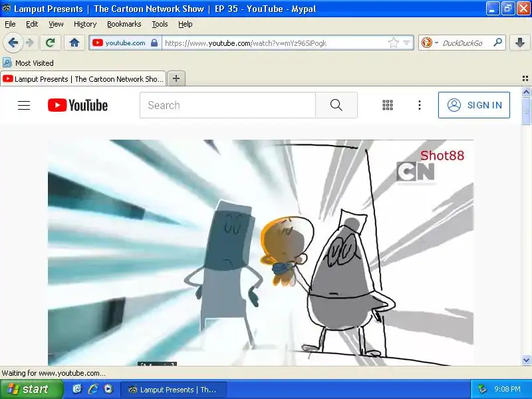The height and width of the screenshot is (399, 532).
Task: Open the DuckDuckGo search engine selector
Action: tap(429, 43)
